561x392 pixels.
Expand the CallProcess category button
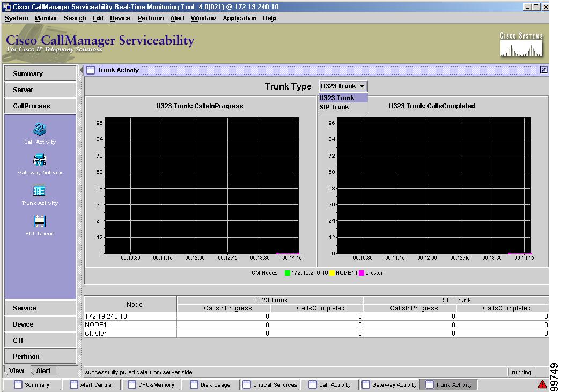(x=40, y=106)
